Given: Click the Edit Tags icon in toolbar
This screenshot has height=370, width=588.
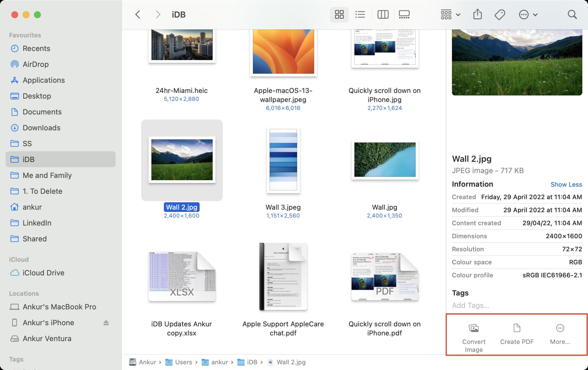Looking at the screenshot, I should (x=500, y=14).
